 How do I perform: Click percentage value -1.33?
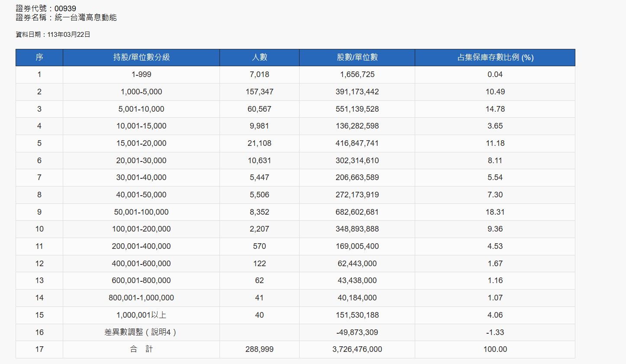click(495, 332)
